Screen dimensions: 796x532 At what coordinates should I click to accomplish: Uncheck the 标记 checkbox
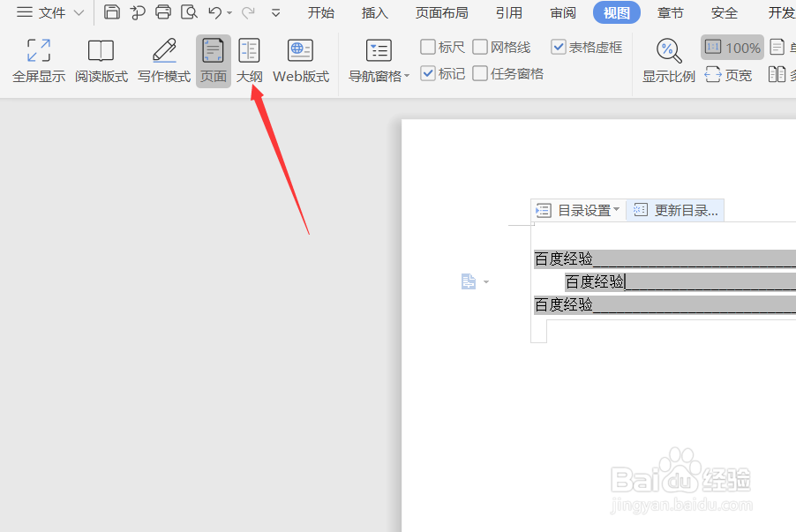point(428,73)
